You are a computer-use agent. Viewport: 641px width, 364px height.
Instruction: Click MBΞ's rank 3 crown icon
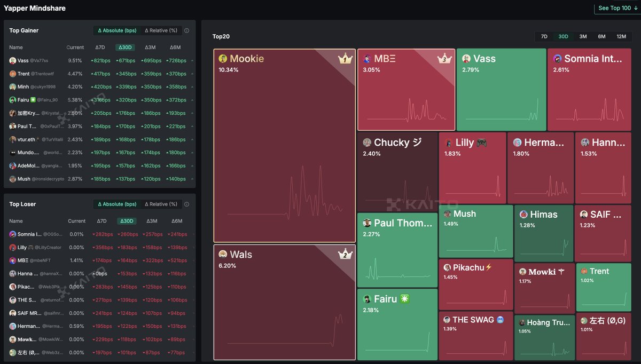pos(444,58)
